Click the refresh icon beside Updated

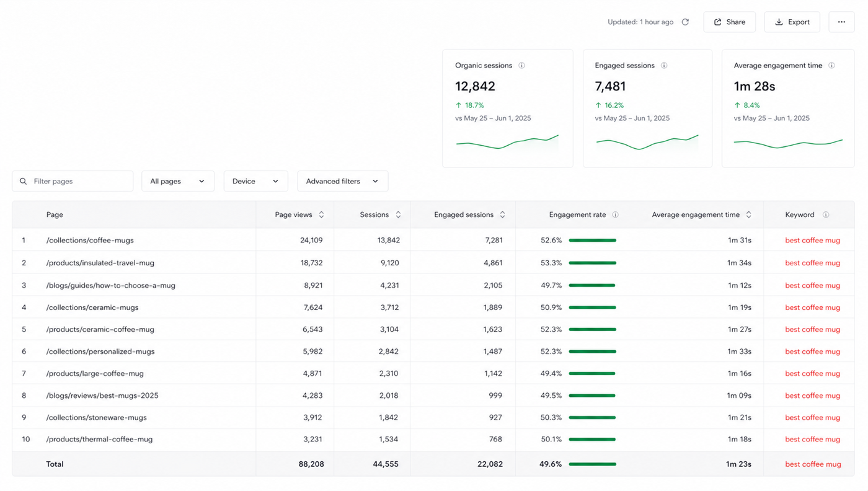(x=685, y=22)
